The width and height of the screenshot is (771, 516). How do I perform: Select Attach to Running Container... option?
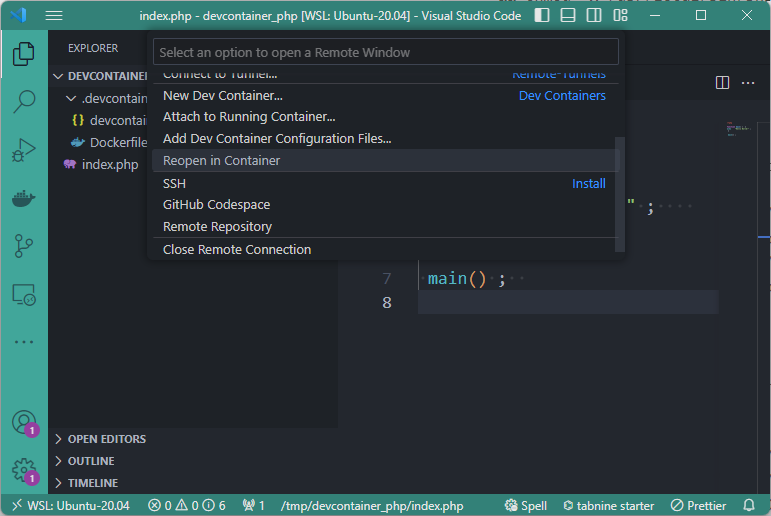point(384,117)
